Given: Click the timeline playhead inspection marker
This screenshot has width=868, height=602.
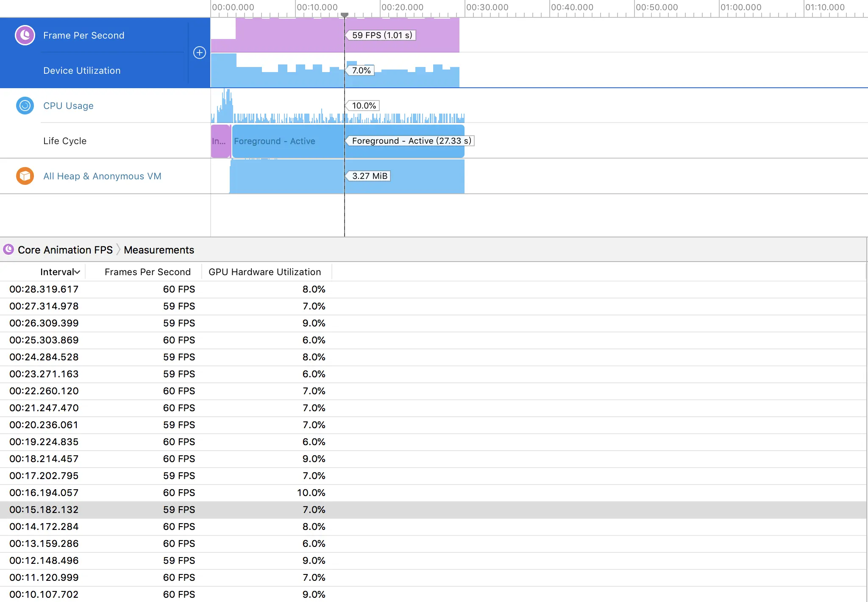Looking at the screenshot, I should coord(345,15).
